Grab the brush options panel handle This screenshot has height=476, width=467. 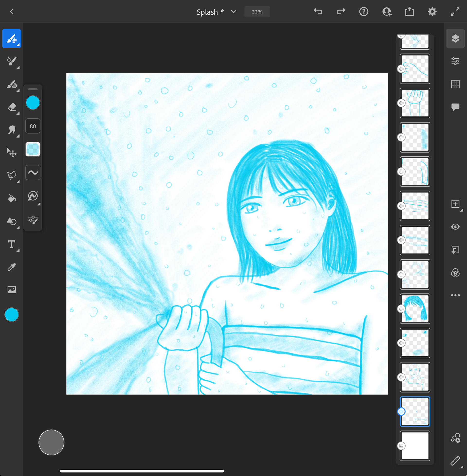(33, 89)
